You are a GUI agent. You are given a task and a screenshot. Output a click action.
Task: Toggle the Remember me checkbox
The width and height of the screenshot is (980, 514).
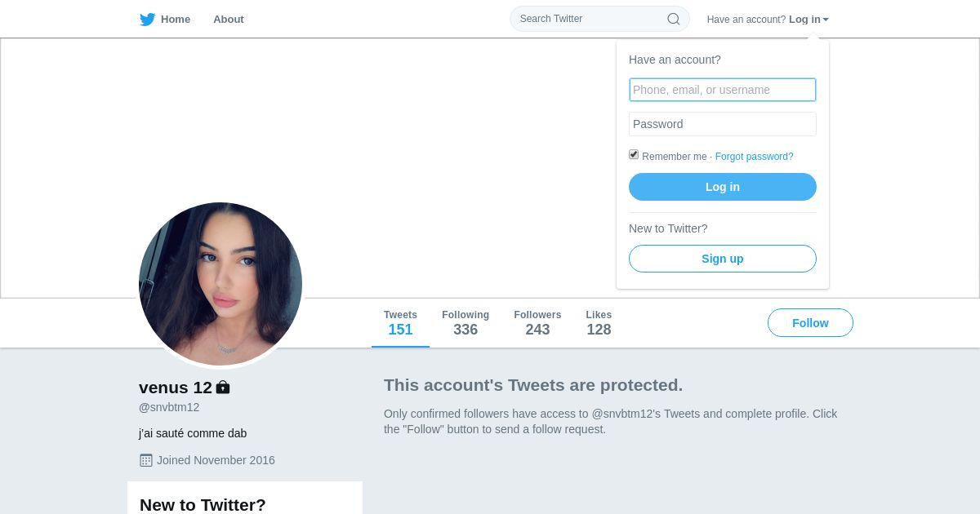(634, 154)
